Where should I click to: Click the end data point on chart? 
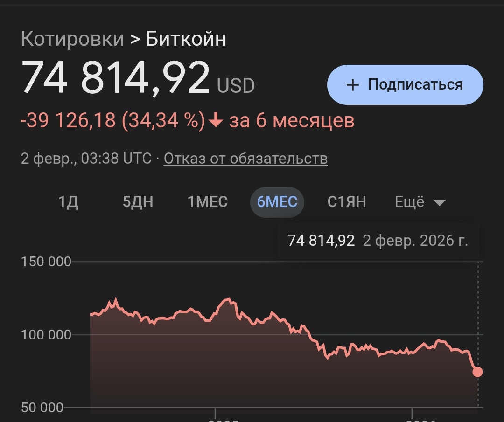click(477, 372)
